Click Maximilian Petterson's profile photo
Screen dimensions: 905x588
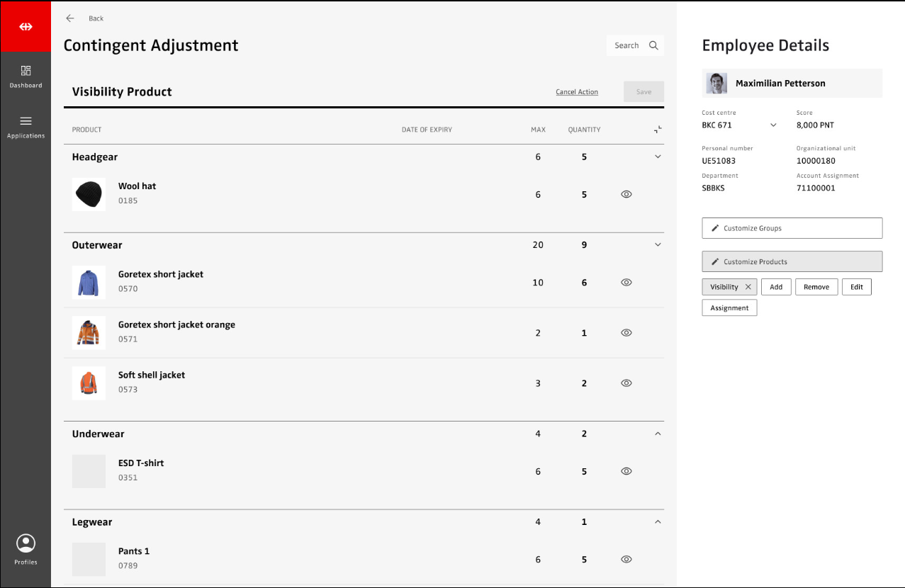point(716,84)
